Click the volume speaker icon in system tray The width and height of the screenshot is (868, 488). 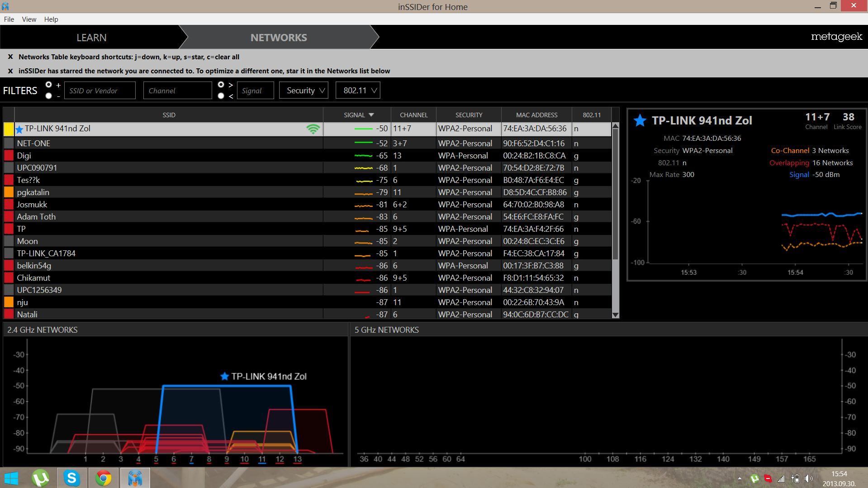click(809, 478)
